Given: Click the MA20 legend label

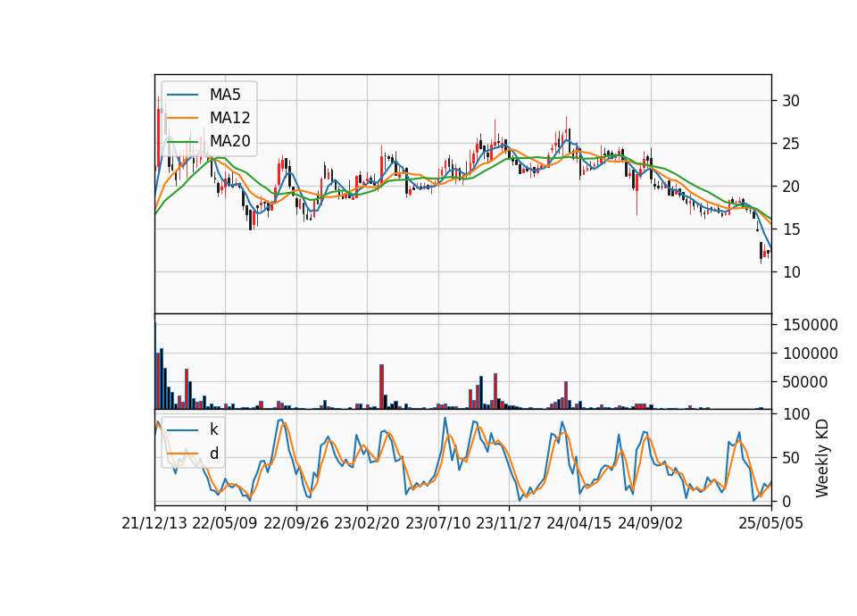Looking at the screenshot, I should [229, 142].
